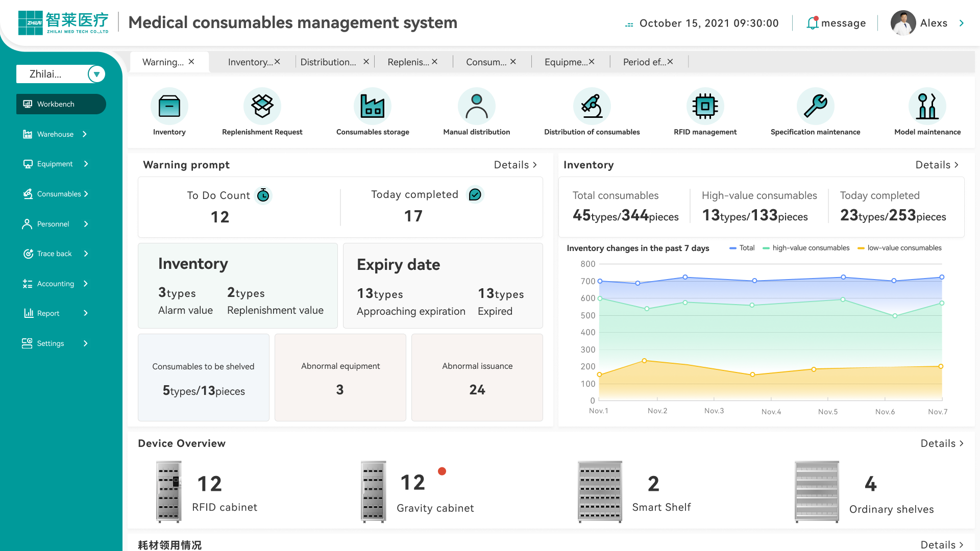The height and width of the screenshot is (551, 980).
Task: Click the Manual distribution icon
Action: [x=477, y=111]
